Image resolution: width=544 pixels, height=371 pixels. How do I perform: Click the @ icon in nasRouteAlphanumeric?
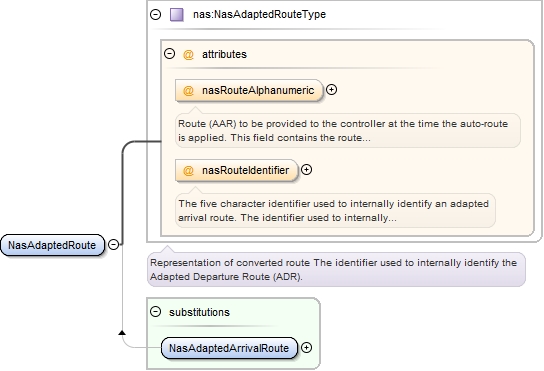(x=188, y=91)
